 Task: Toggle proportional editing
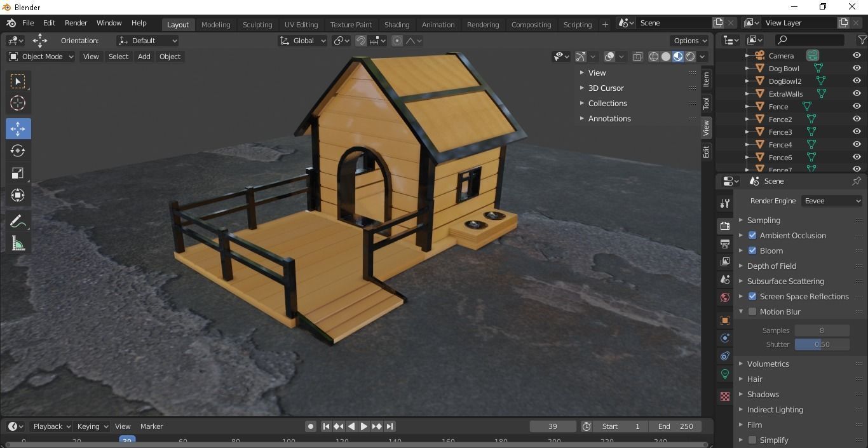pos(397,41)
